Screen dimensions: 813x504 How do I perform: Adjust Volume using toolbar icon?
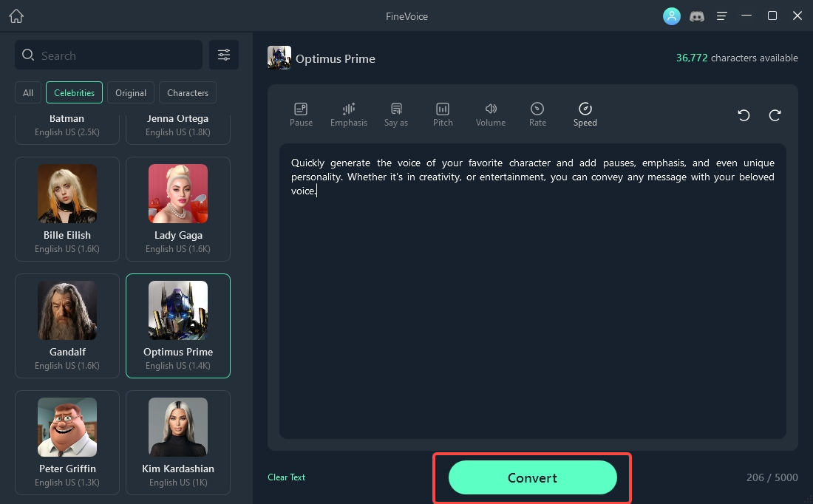pyautogui.click(x=491, y=115)
